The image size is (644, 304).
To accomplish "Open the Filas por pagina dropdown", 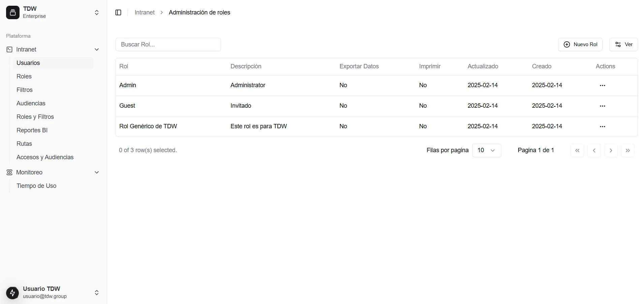I will (x=487, y=150).
